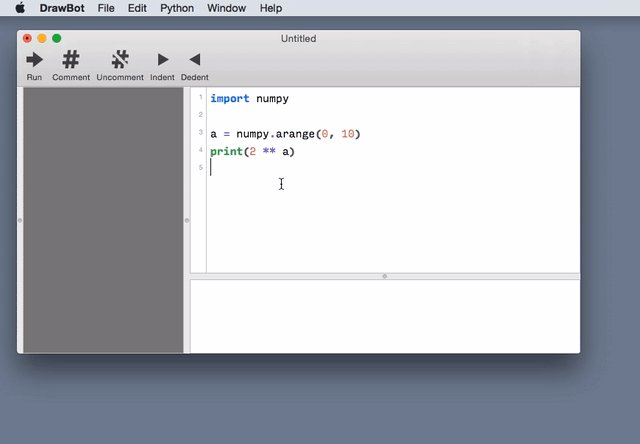The image size is (640, 444).
Task: Click the left edge splitter handle of canvas
Action: tap(20, 220)
